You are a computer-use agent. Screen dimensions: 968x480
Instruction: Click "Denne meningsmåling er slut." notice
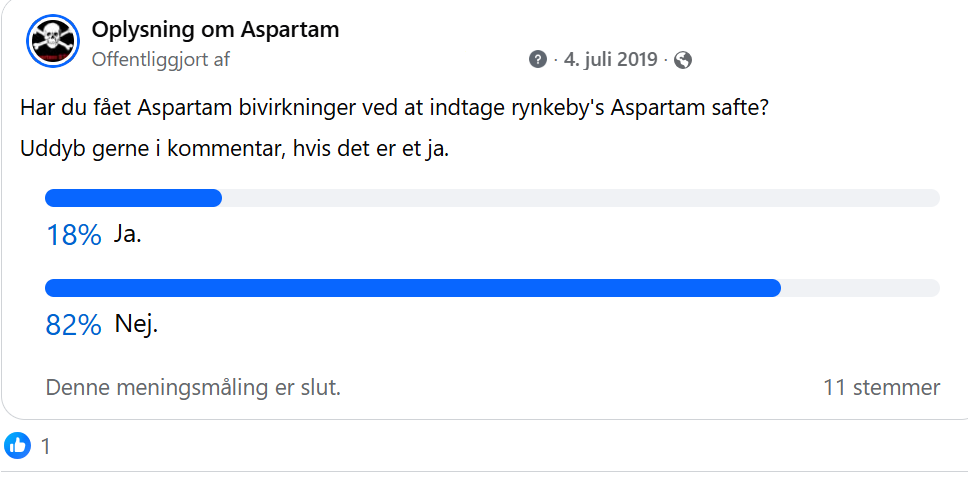coord(193,387)
